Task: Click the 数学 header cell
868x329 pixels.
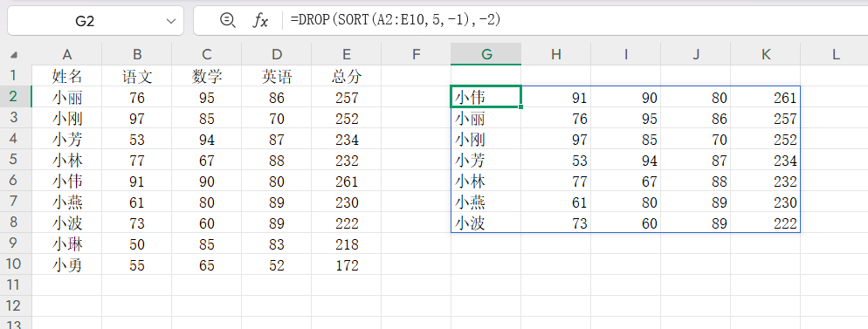Action: (x=206, y=75)
